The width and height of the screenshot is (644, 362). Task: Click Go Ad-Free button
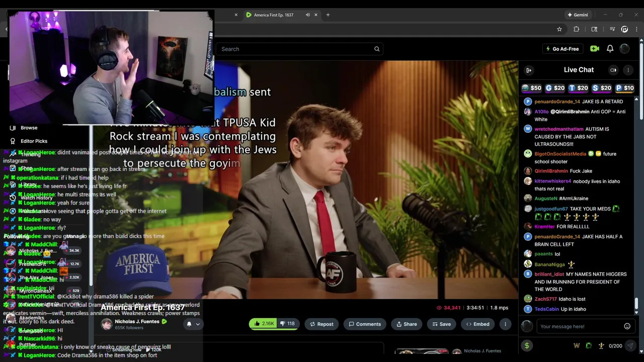[x=562, y=49]
